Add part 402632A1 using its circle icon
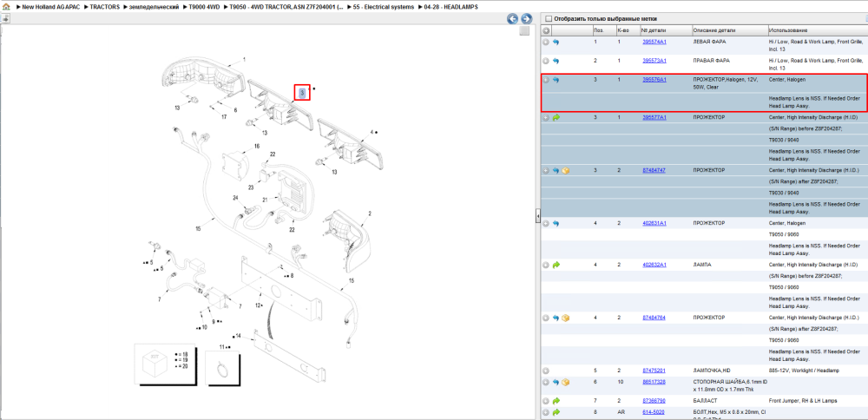 [x=546, y=265]
